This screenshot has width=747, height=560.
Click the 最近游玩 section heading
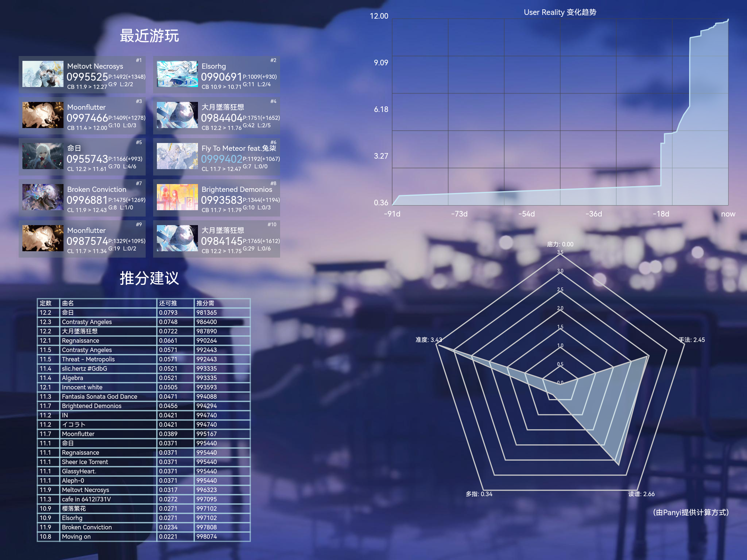(x=149, y=36)
